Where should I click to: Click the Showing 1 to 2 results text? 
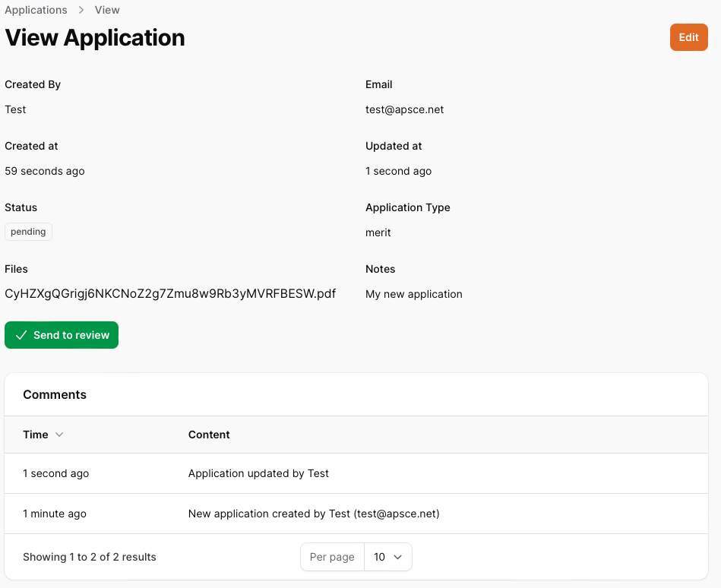[x=89, y=556]
